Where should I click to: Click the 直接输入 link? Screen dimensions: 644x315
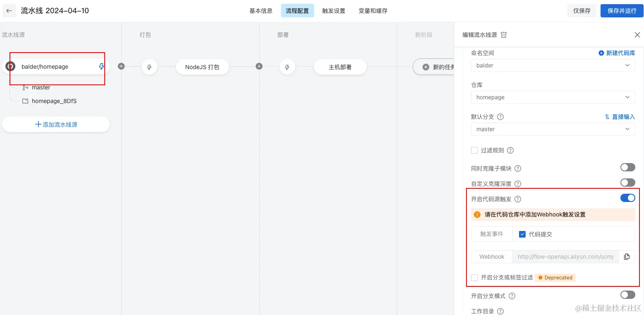[x=620, y=117]
